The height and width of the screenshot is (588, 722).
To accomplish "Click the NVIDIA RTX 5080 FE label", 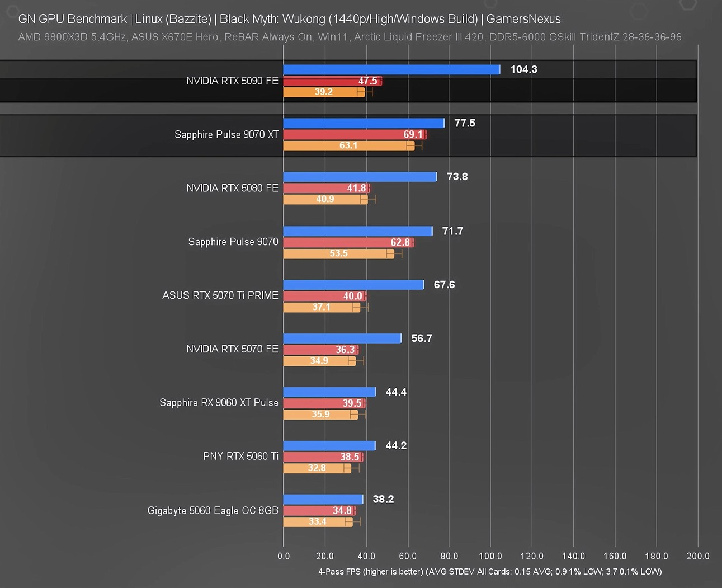I will click(x=232, y=188).
